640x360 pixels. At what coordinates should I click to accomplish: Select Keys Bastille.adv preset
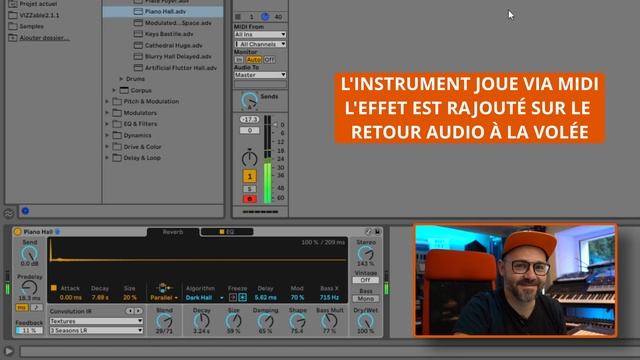(x=169, y=34)
